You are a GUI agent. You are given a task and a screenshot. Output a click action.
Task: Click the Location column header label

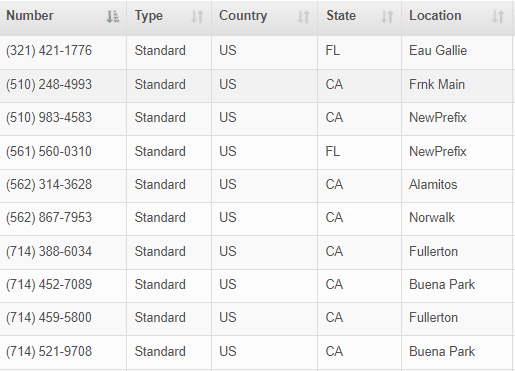[435, 16]
